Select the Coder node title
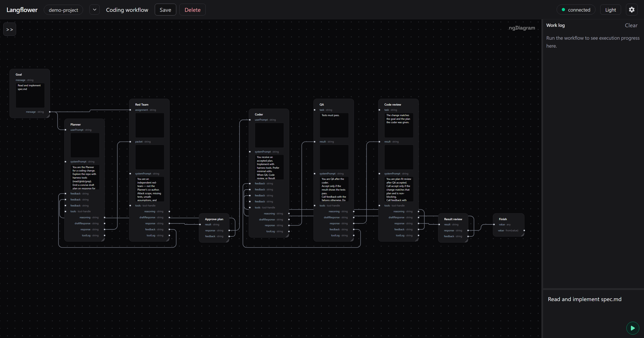Image resolution: width=644 pixels, height=338 pixels. (259, 114)
